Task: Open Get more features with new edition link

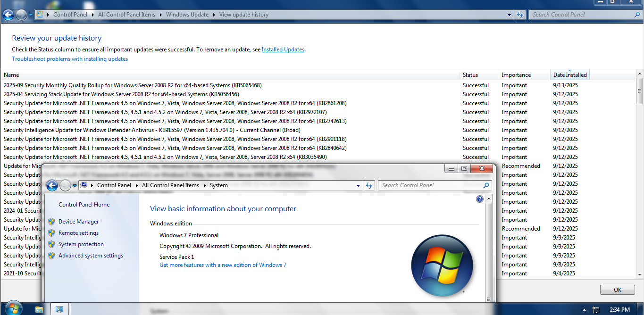Action: (x=223, y=265)
